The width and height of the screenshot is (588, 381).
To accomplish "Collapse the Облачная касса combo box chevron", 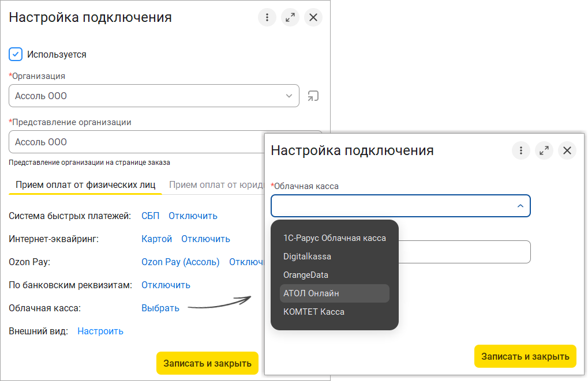I will pyautogui.click(x=520, y=206).
